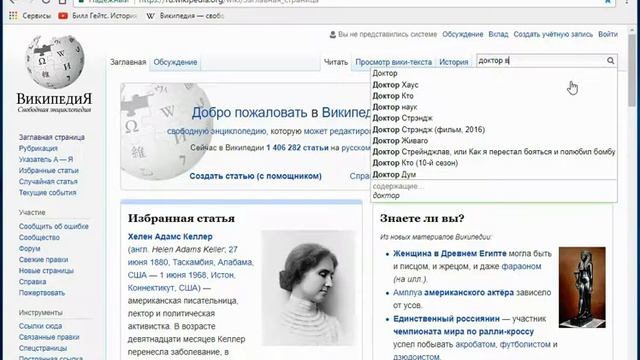
Task: Click the Egyptian statue thumbnail
Action: click(582, 287)
